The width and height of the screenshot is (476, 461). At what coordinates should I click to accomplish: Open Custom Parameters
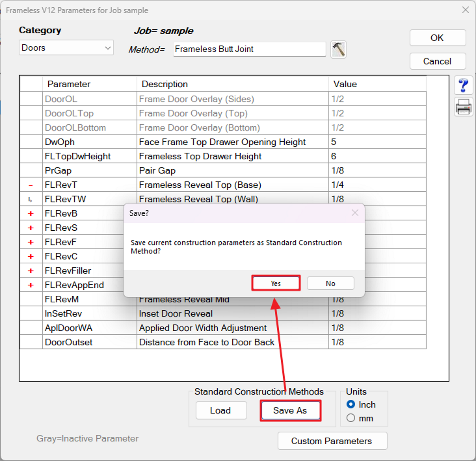332,441
